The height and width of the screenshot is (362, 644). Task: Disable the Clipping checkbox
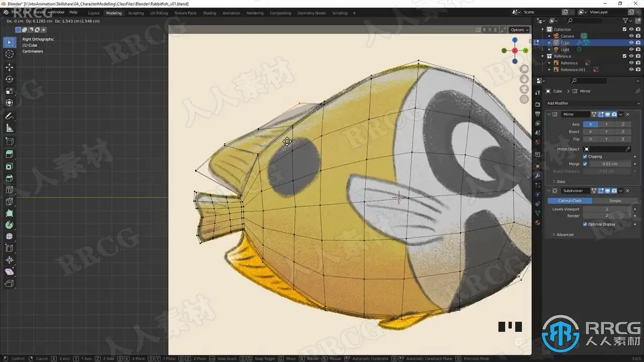(585, 156)
